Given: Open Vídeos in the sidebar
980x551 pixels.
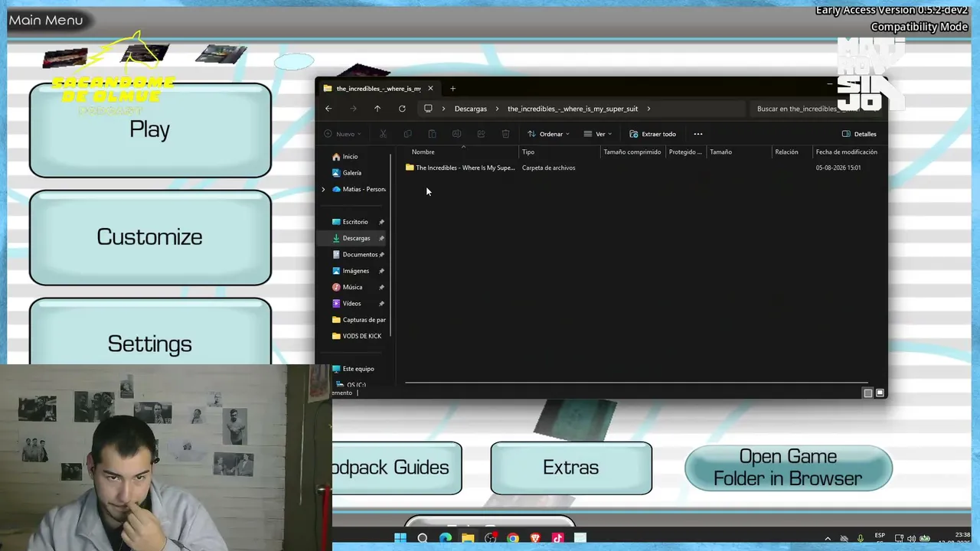Looking at the screenshot, I should [x=347, y=304].
